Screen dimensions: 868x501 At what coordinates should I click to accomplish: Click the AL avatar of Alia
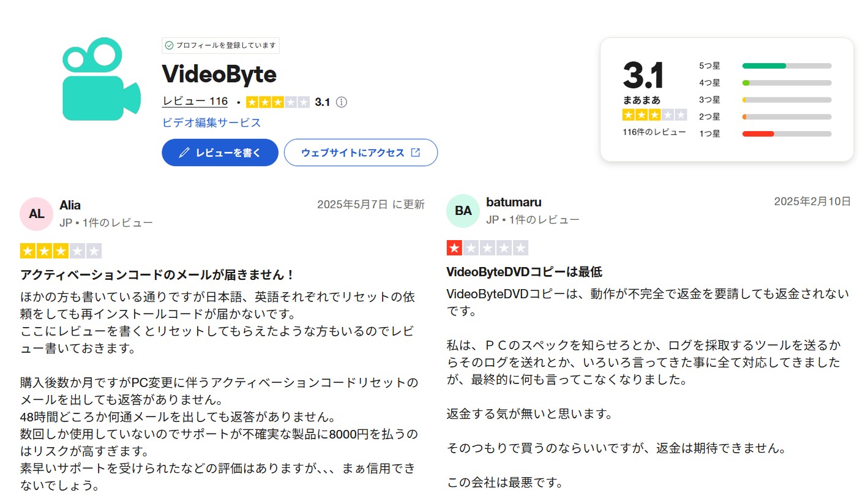click(36, 214)
